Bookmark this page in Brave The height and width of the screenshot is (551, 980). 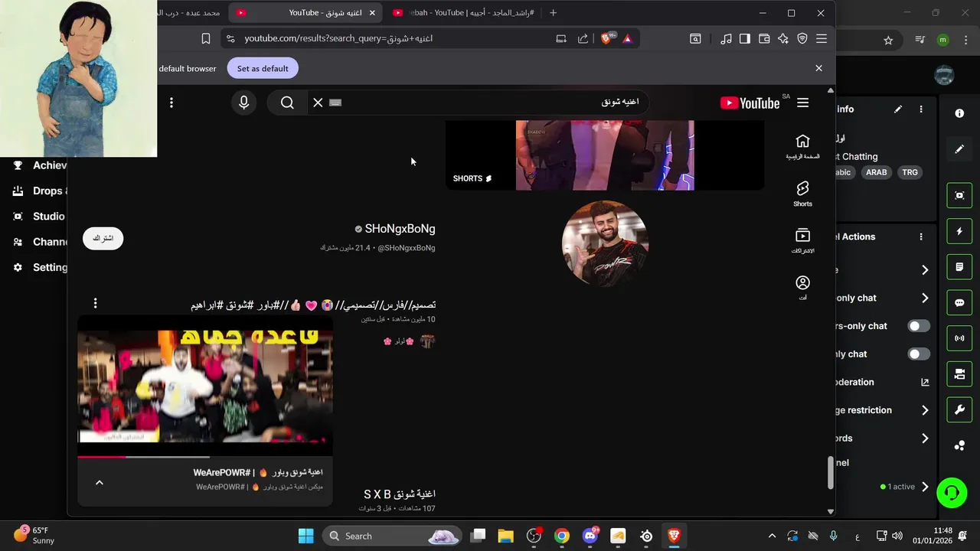tap(205, 38)
